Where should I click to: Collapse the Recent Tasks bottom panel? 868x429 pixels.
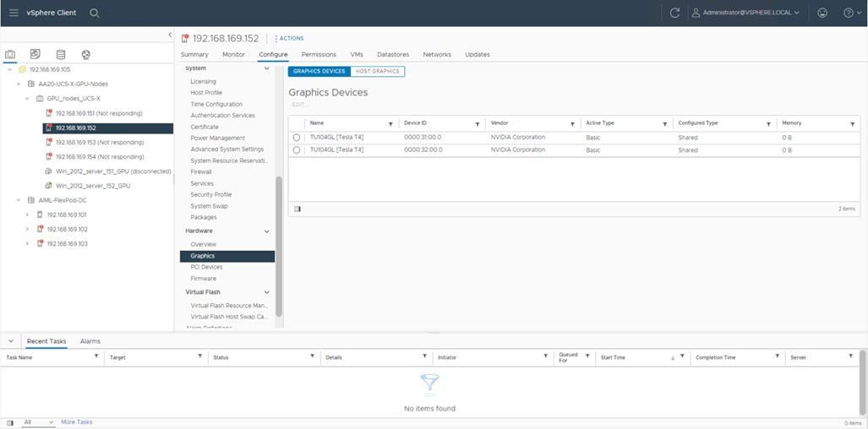11,341
